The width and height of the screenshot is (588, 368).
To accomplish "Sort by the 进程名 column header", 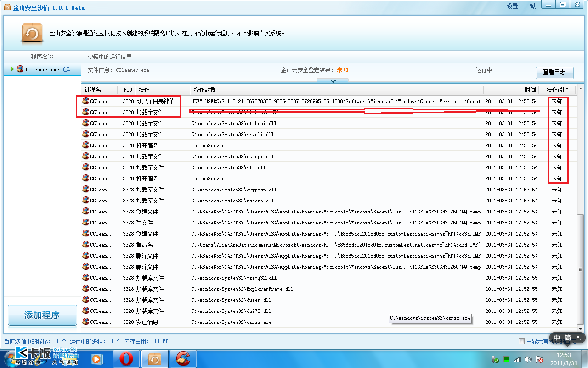I will (100, 90).
